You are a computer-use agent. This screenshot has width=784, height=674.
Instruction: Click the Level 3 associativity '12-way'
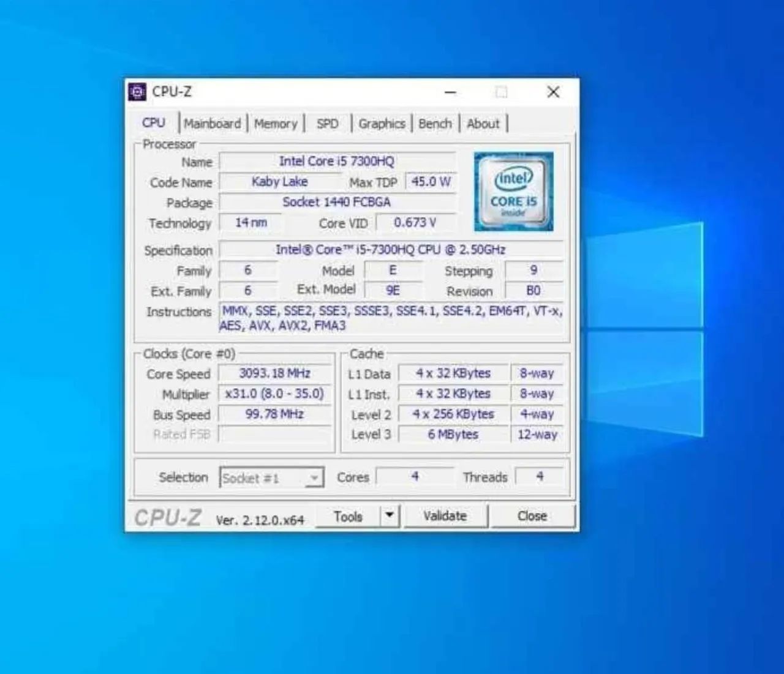(x=537, y=435)
